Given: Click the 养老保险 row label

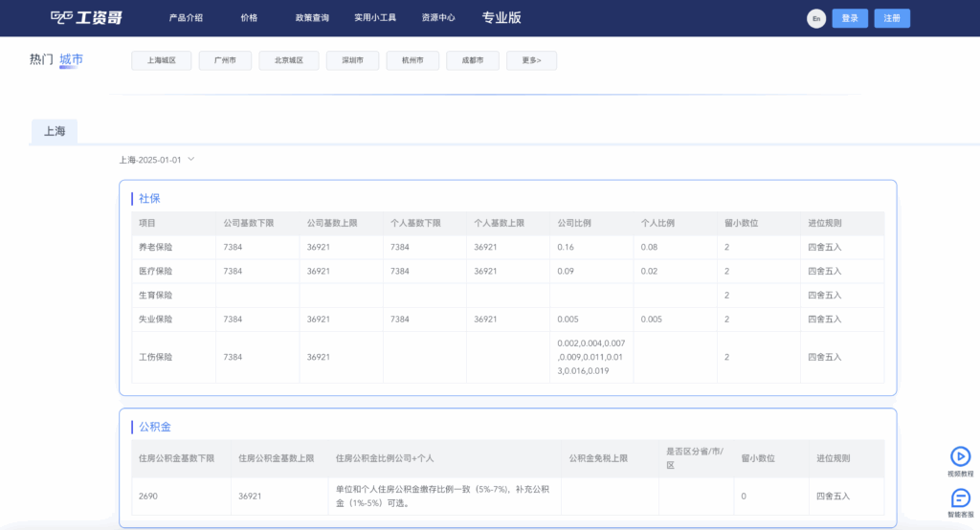Looking at the screenshot, I should tap(156, 247).
